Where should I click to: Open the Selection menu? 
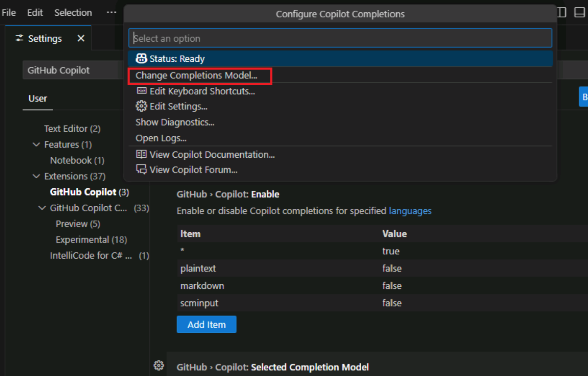[x=73, y=13]
